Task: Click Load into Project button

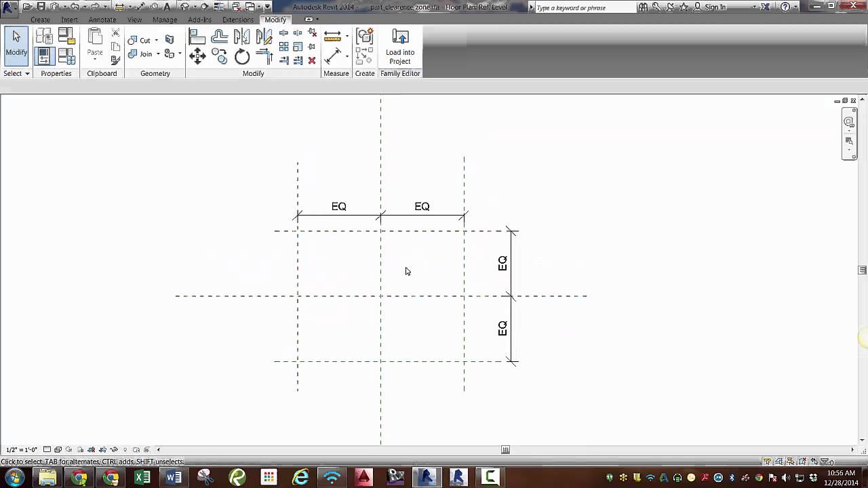Action: 400,47
